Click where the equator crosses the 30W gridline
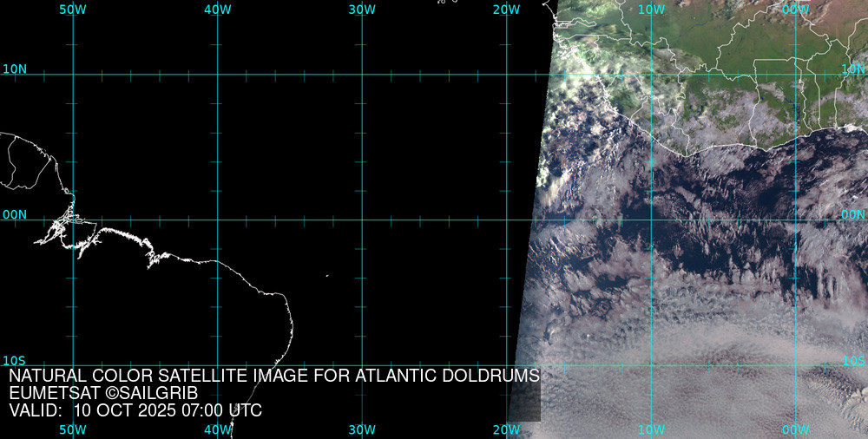Image resolution: width=868 pixels, height=439 pixels. point(362,219)
